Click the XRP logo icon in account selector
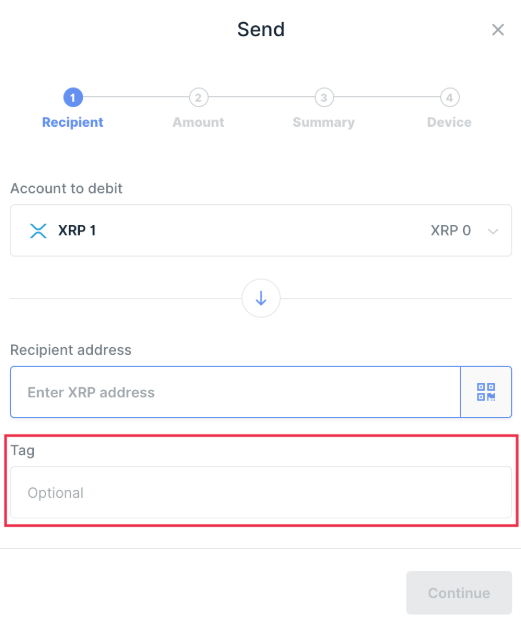 tap(38, 231)
